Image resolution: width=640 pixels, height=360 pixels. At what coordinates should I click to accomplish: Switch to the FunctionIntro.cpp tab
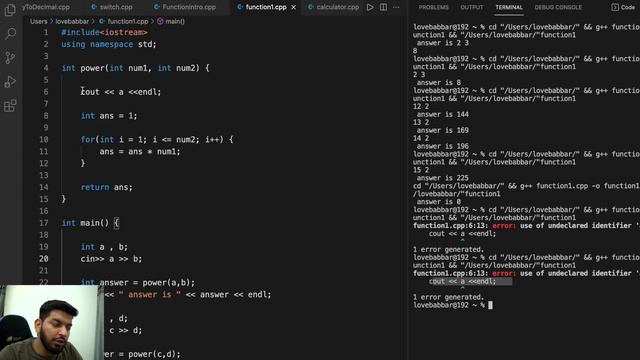(x=185, y=7)
